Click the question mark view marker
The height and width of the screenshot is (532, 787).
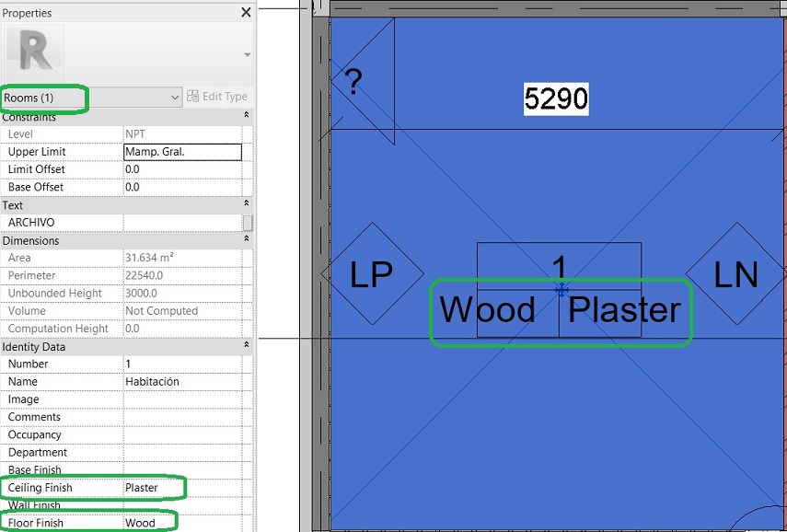[x=353, y=80]
